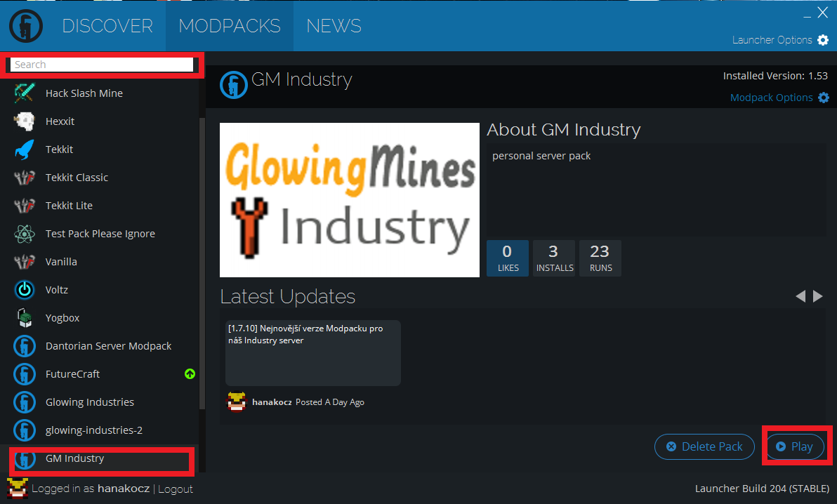Viewport: 837px width, 504px height.
Task: Select the FutureCraft pack icon
Action: pos(24,374)
